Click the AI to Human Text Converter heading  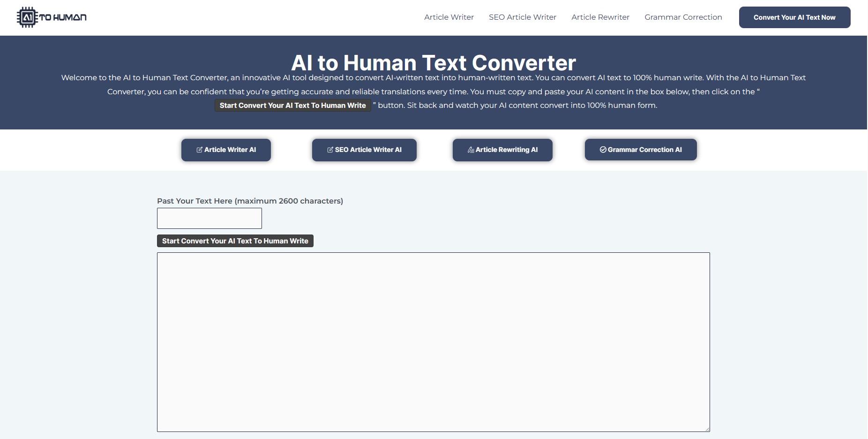(x=433, y=63)
